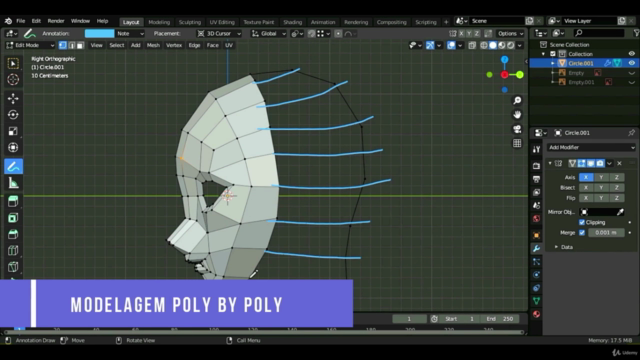Open the Modifier properties wrench tab
Image resolution: width=640 pixels, height=360 pixels.
536,248
